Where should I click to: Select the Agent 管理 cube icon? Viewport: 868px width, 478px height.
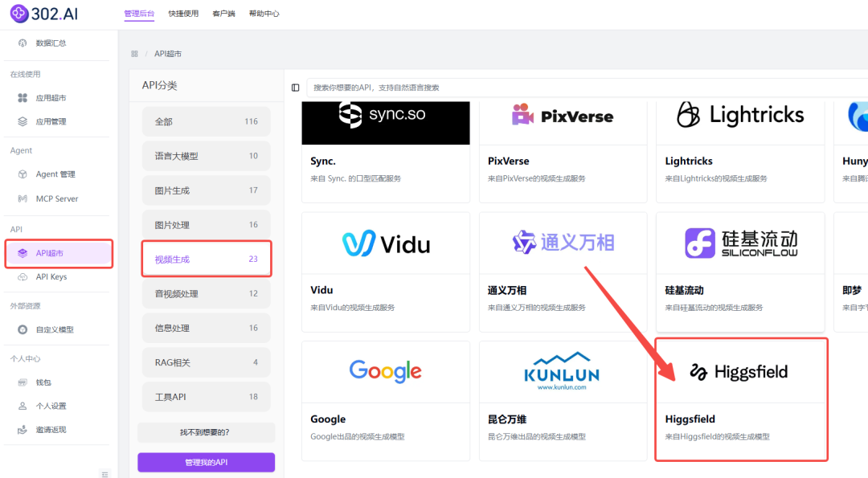pos(23,174)
